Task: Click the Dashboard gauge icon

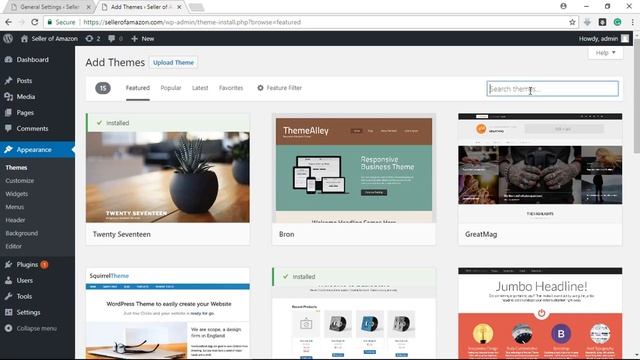Action: (9, 60)
